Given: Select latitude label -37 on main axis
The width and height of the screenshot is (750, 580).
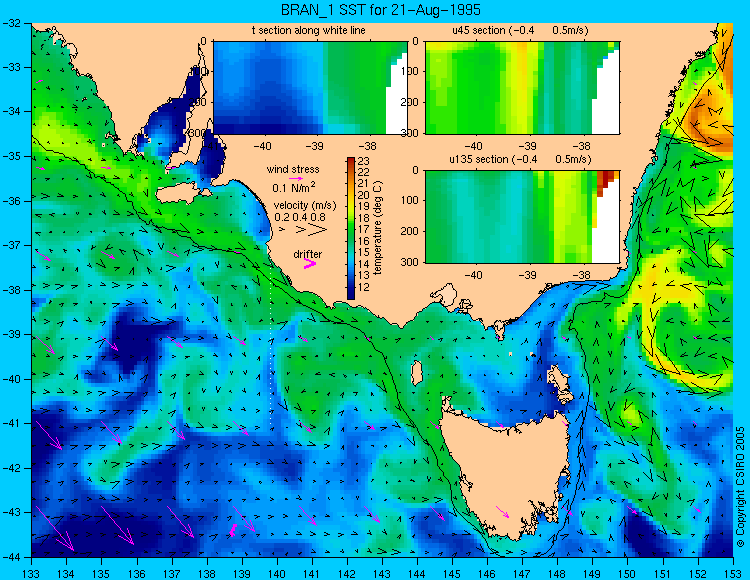Looking at the screenshot, I should coord(11,245).
